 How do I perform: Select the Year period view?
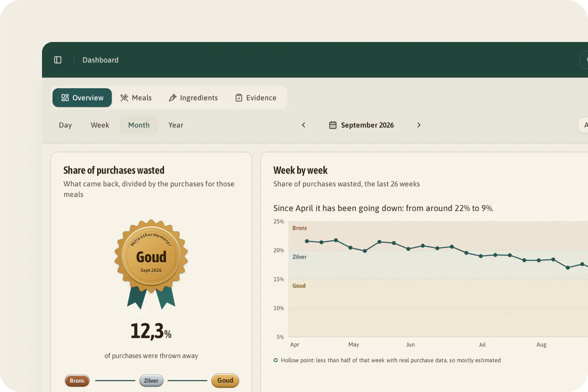pos(176,125)
